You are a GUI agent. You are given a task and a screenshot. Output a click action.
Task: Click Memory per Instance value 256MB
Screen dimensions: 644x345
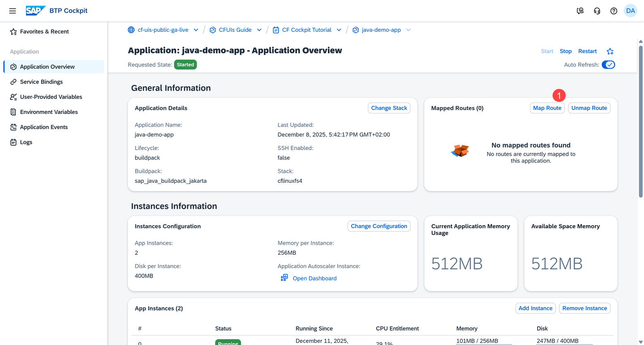tap(287, 253)
